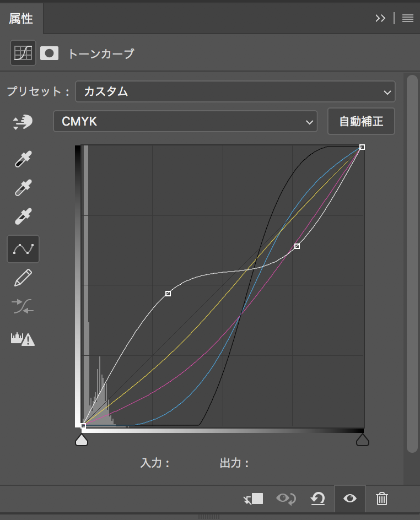The image size is (420, 520).
Task: Select the white point eyedropper
Action: click(x=23, y=216)
